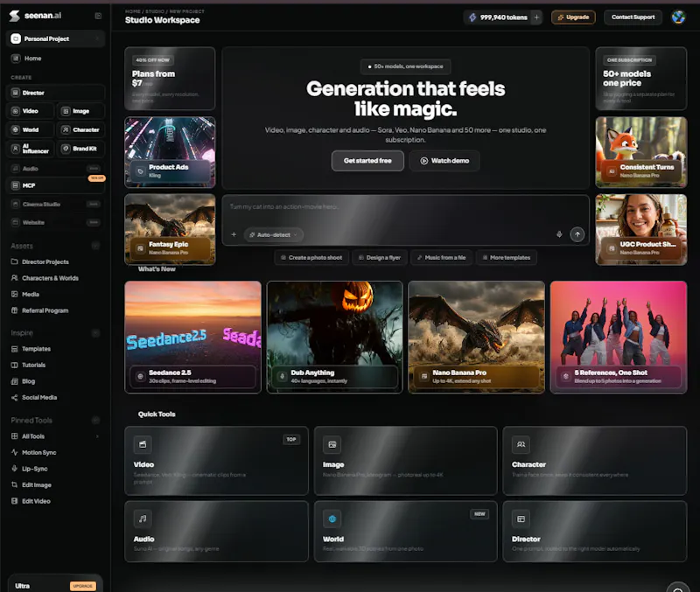
Task: Open the Audio quick tool
Action: [216, 532]
